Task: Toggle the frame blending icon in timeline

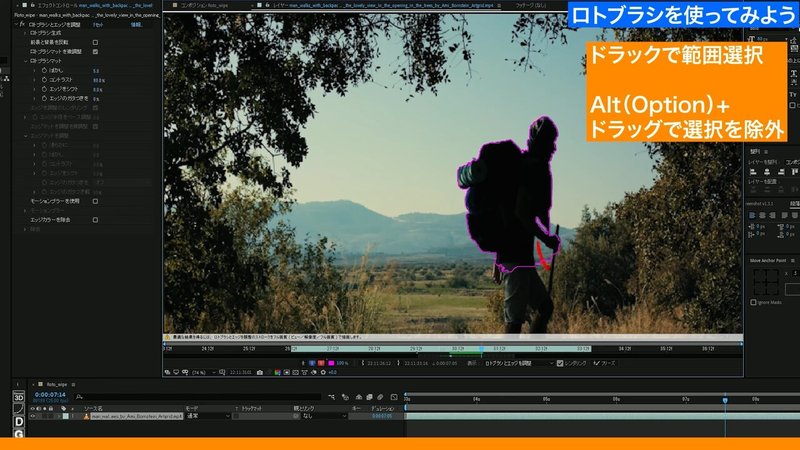Action: pyautogui.click(x=369, y=396)
